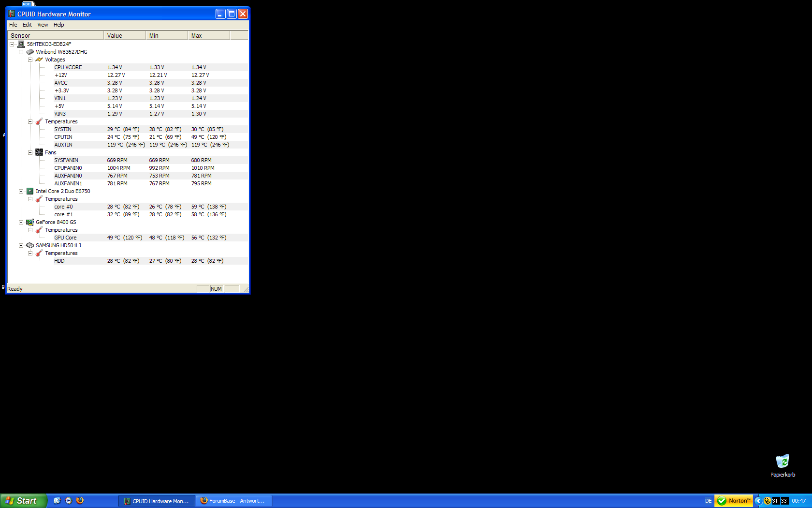Collapse the Winbond W83627DHG node
Viewport: 812px width, 508px height.
click(x=21, y=52)
